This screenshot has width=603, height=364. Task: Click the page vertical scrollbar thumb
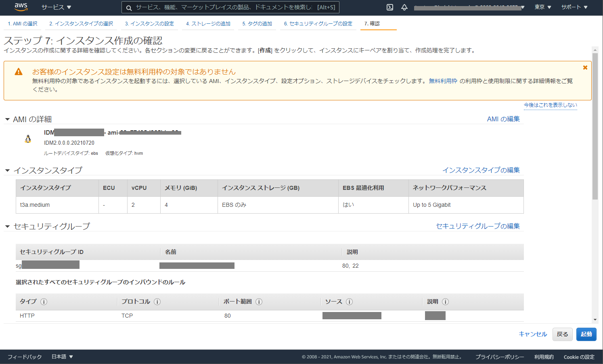(595, 125)
